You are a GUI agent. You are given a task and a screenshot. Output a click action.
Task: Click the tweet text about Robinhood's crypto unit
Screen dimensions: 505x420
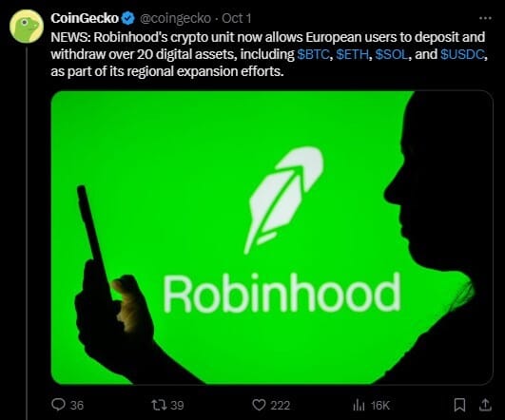click(x=269, y=54)
